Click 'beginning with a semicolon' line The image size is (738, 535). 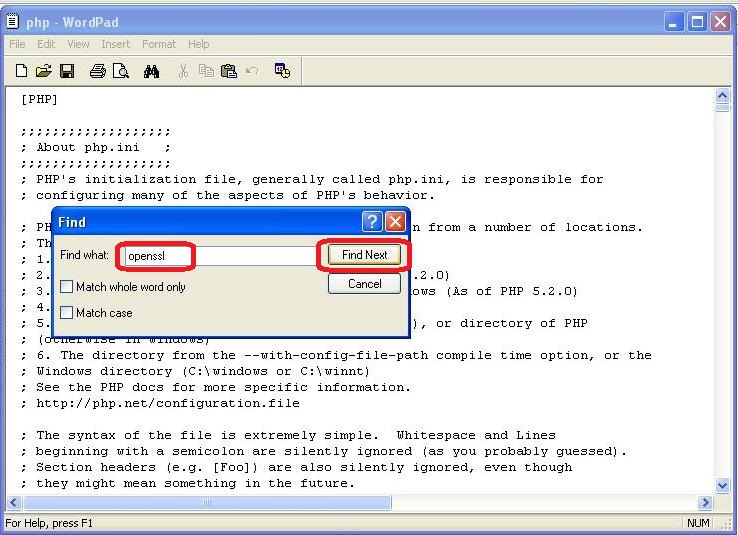point(324,451)
